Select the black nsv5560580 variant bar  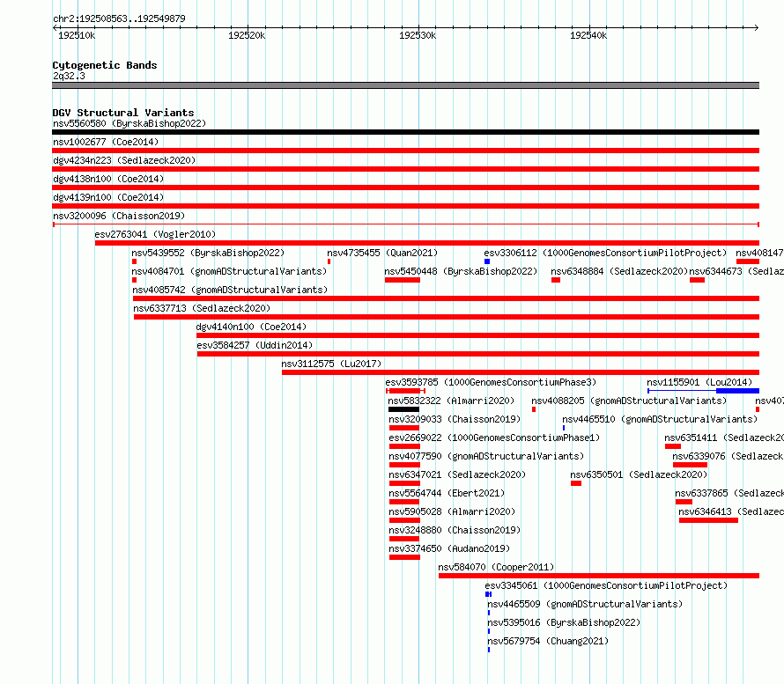coord(405,132)
